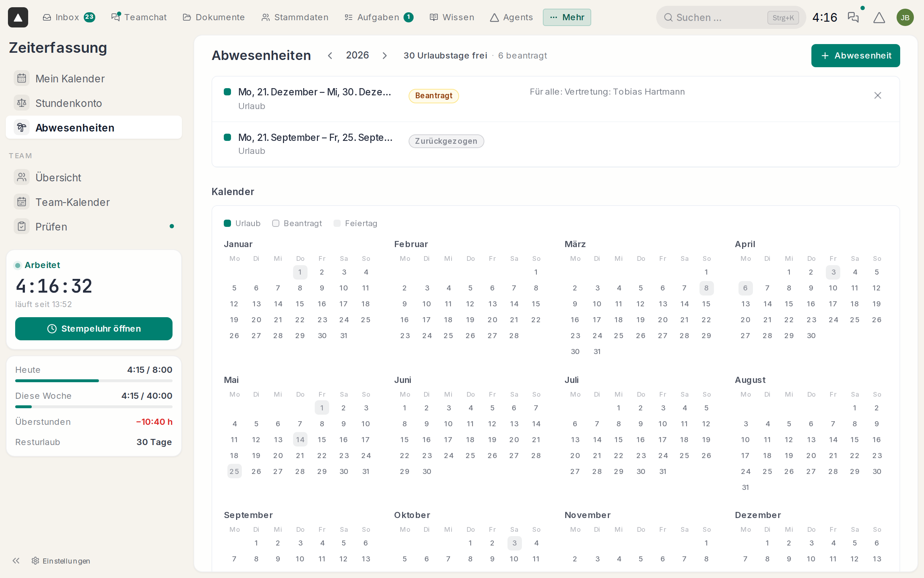Click Stempeluhr öffnen button

pos(94,328)
